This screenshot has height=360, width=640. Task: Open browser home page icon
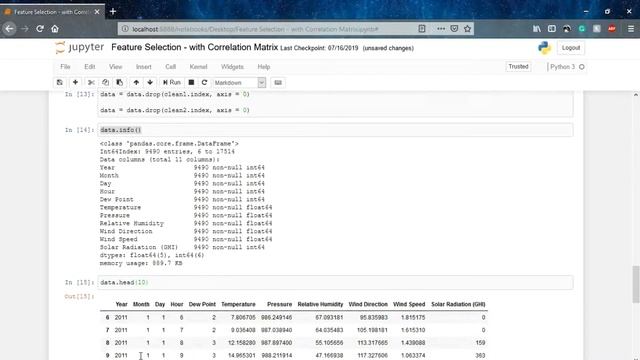[55, 29]
